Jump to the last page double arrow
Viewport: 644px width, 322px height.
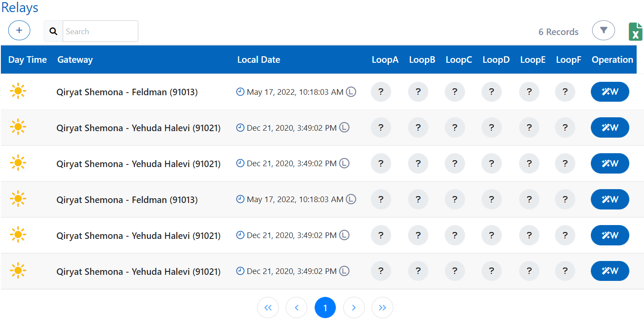coord(382,308)
